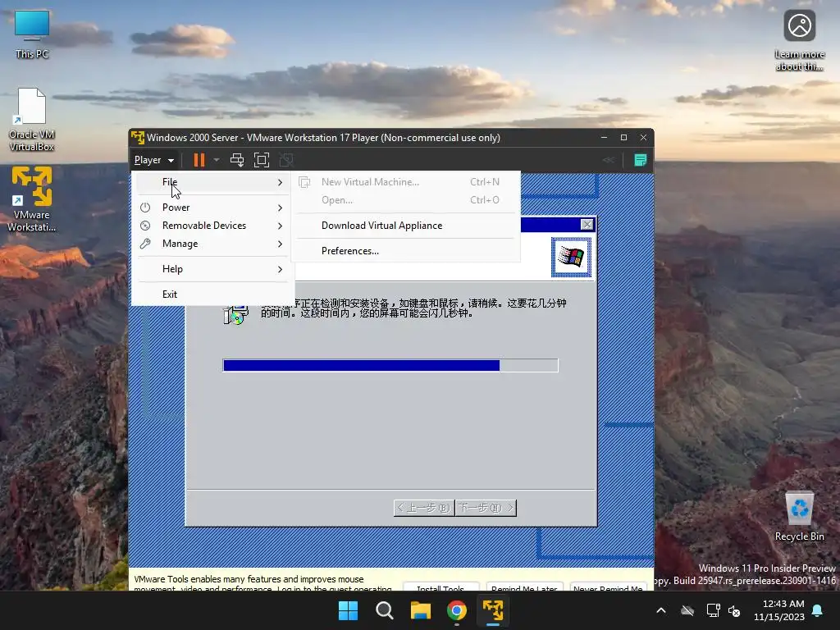This screenshot has height=630, width=840.
Task: Enter full screen mode from the toolbar
Action: (262, 160)
